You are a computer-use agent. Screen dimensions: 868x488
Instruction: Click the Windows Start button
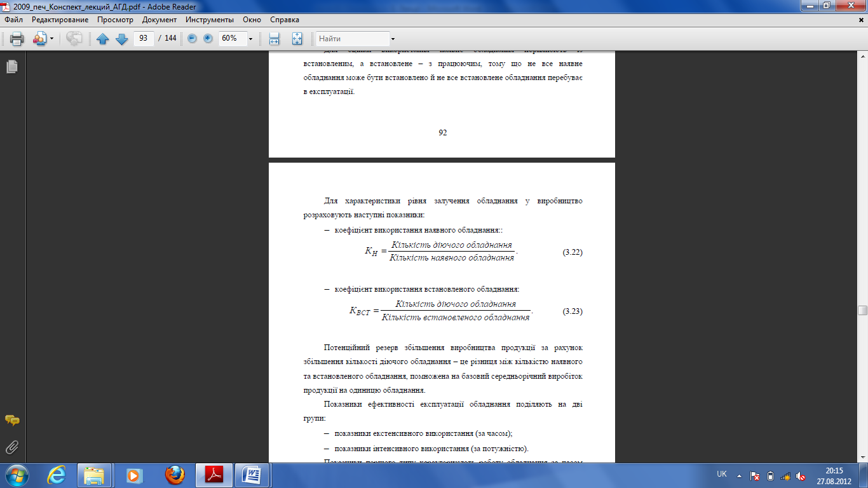tap(16, 475)
